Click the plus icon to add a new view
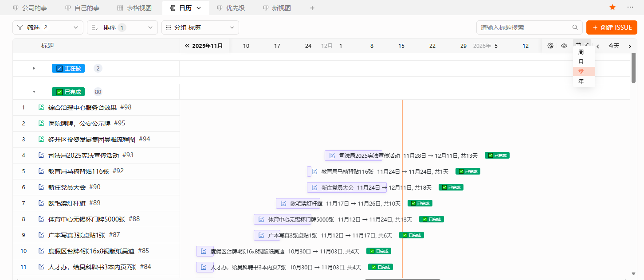Image resolution: width=644 pixels, height=280 pixels. (x=312, y=8)
